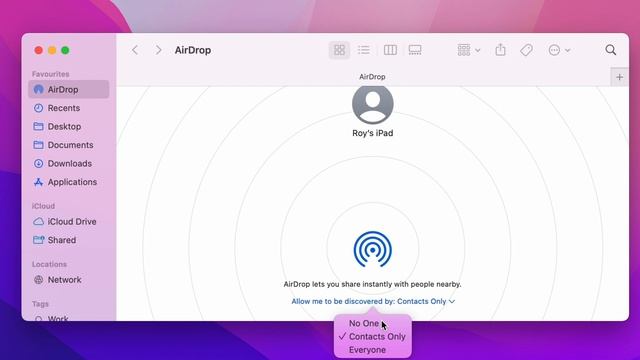Open Network in the sidebar
Screen dimensions: 640x360
coord(69,280)
